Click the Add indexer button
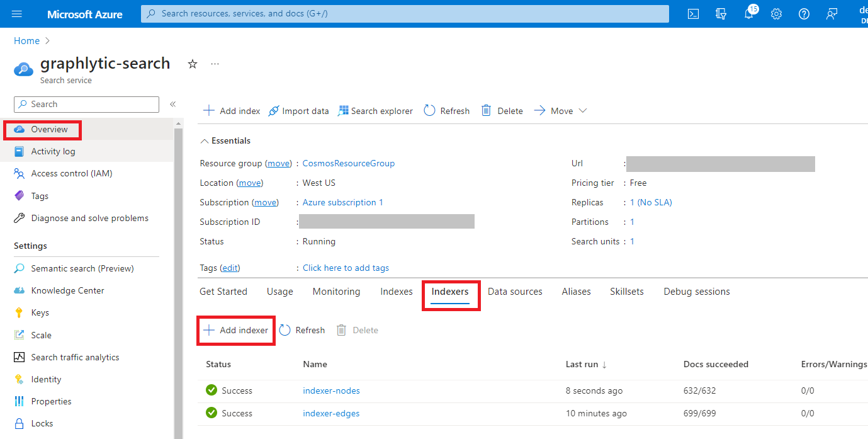The height and width of the screenshot is (439, 868). coord(236,330)
